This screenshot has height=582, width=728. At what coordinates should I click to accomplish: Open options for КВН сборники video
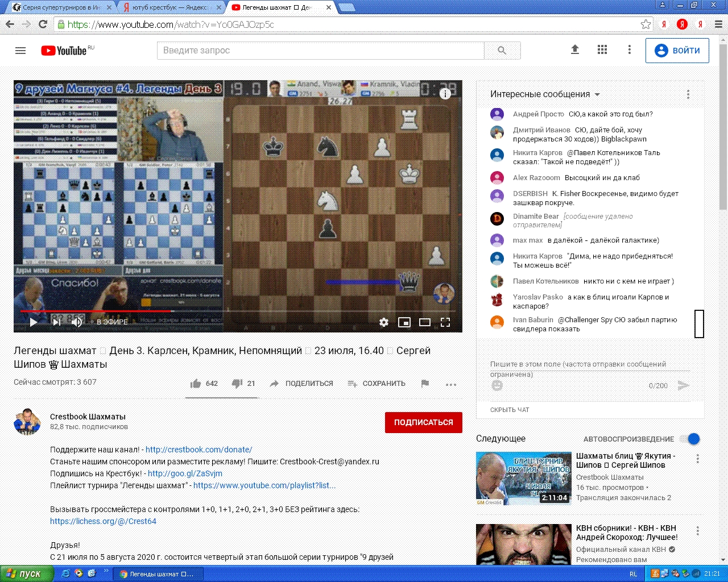[x=697, y=531]
